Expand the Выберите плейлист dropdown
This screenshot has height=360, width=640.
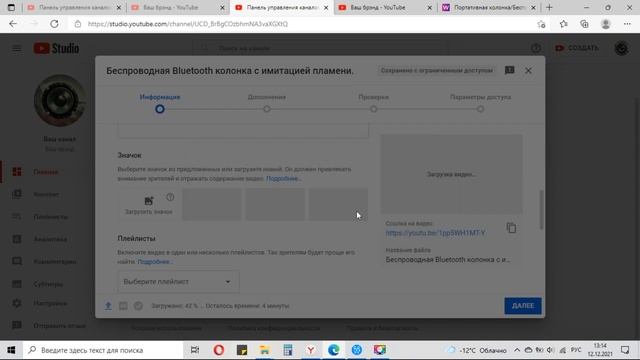(178, 282)
